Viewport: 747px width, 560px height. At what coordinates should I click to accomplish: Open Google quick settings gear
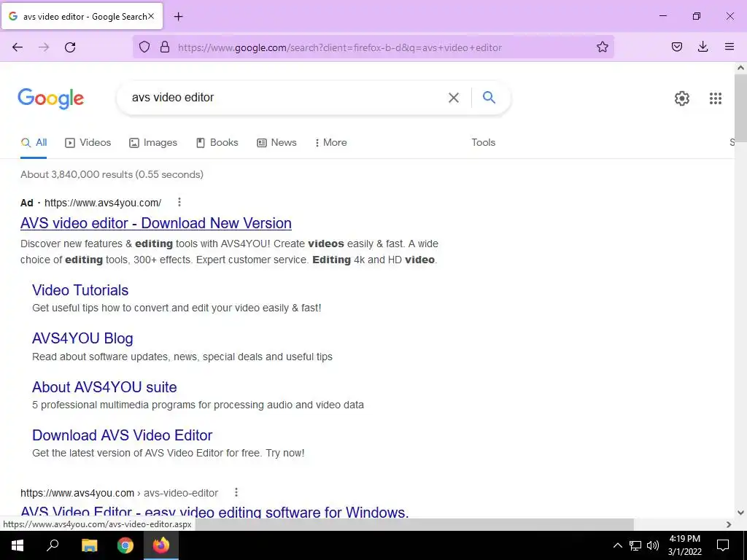[682, 98]
